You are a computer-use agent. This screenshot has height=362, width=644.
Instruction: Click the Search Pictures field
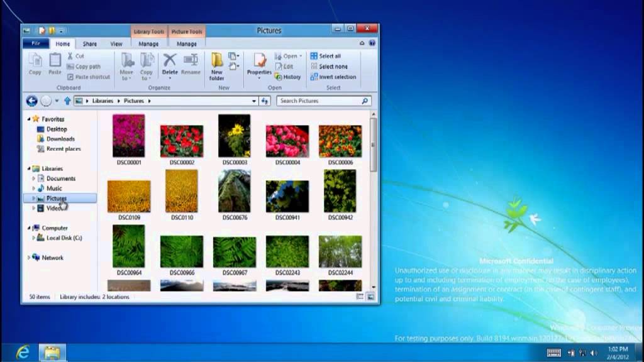(x=324, y=101)
